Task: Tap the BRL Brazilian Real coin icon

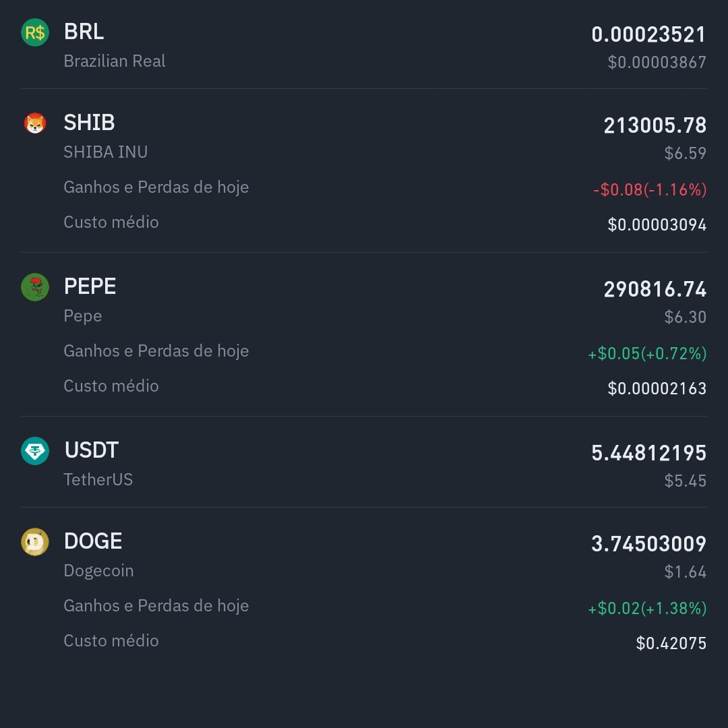Action: click(35, 32)
